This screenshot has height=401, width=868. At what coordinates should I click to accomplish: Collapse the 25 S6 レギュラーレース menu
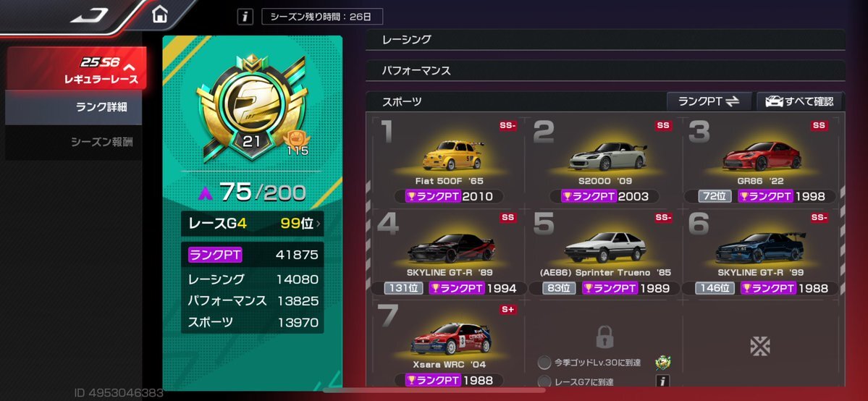77,69
